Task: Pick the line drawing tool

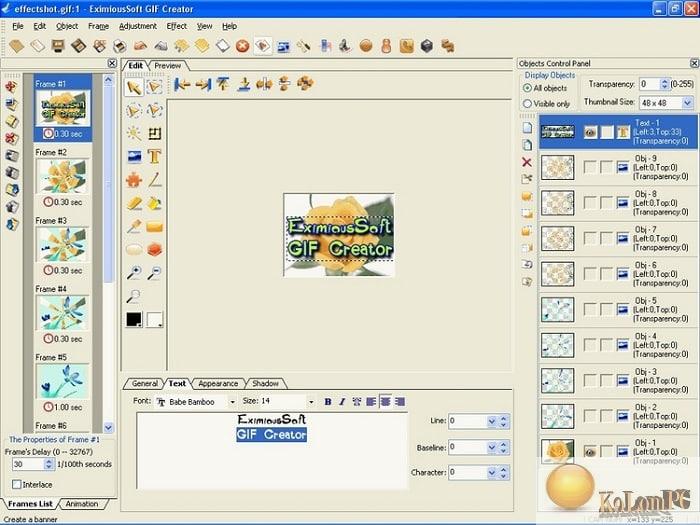Action: [154, 180]
